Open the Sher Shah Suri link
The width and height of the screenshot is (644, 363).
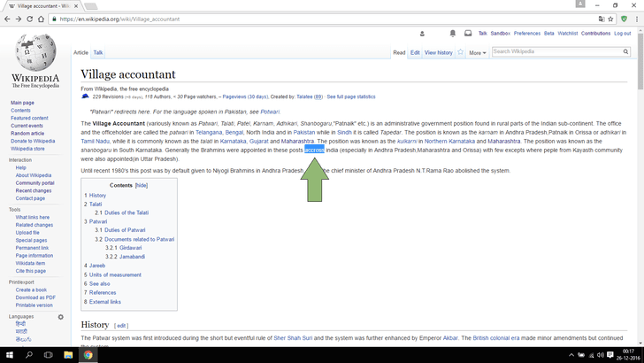tap(293, 338)
